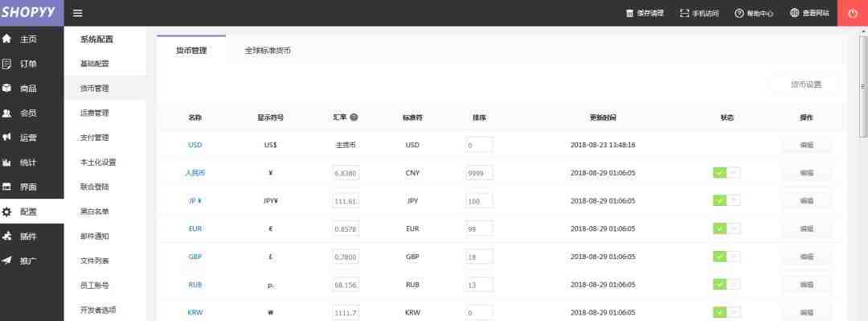The height and width of the screenshot is (321, 868).
Task: Open the KRW currency name link
Action: pyautogui.click(x=194, y=312)
